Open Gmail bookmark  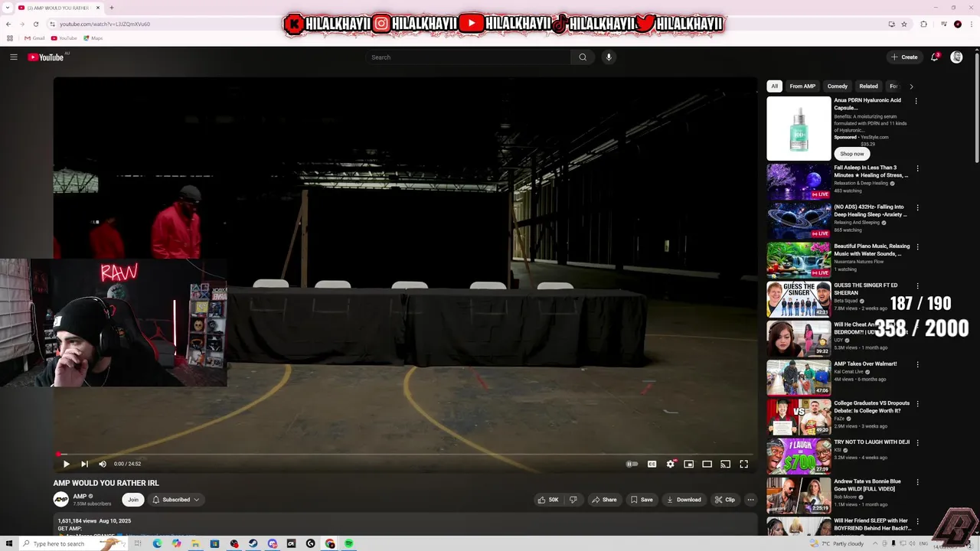point(34,38)
